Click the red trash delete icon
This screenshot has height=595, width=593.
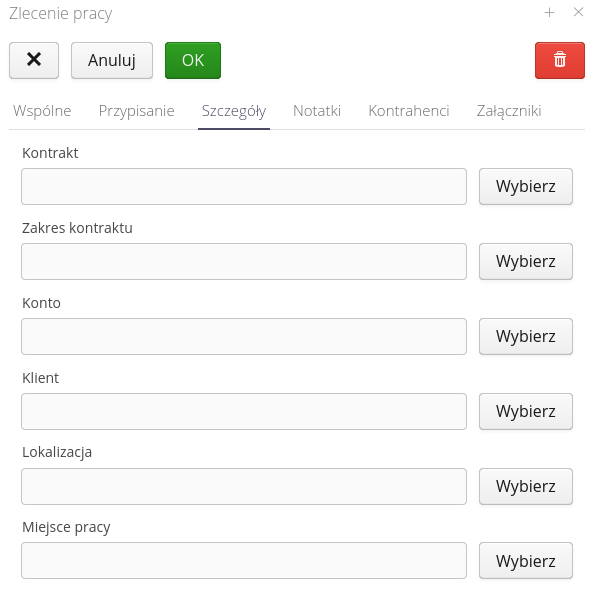pyautogui.click(x=560, y=60)
